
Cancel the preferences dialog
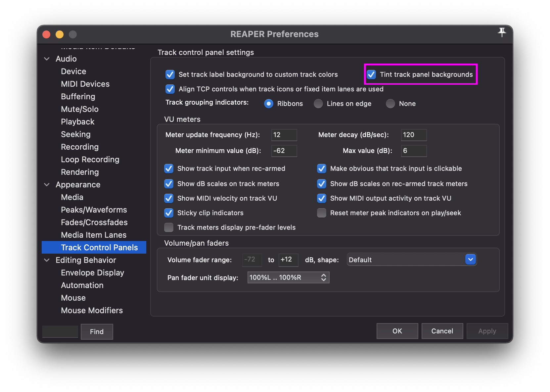442,331
